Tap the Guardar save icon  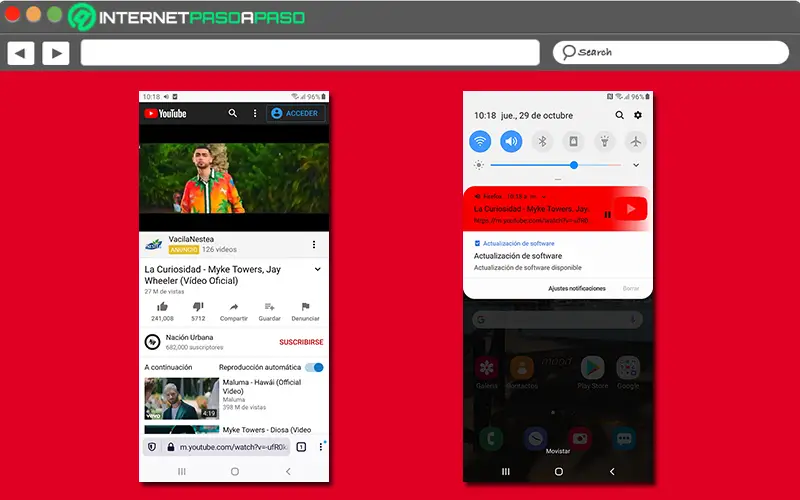[269, 307]
